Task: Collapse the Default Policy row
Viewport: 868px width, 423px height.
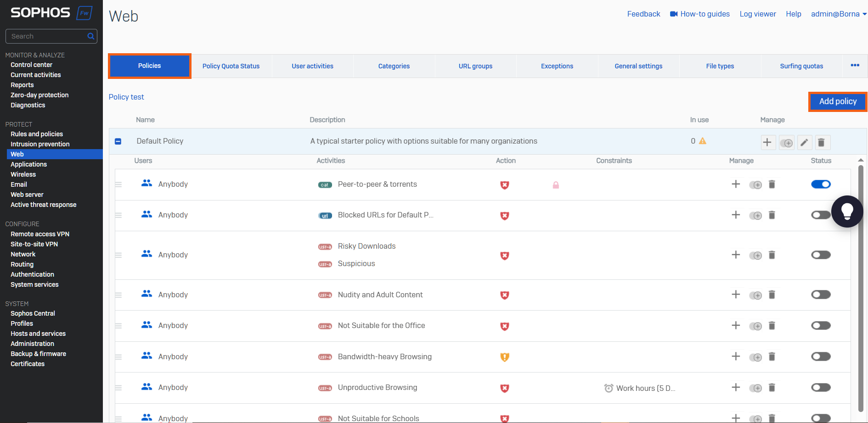Action: [118, 141]
